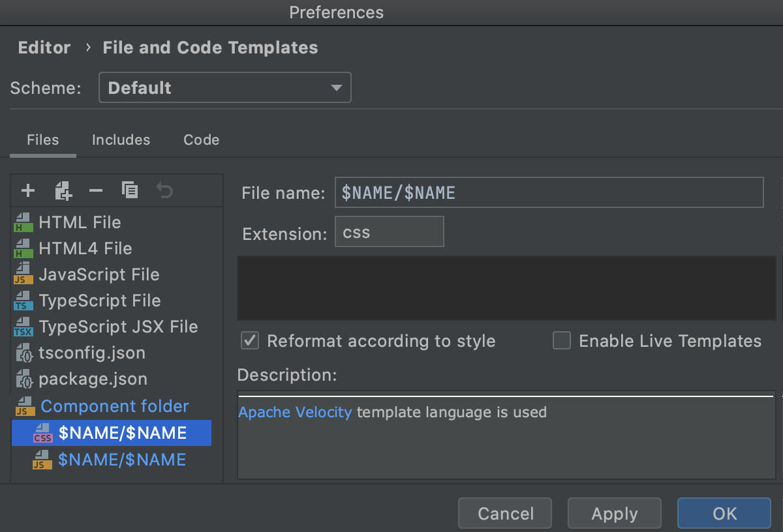Image resolution: width=783 pixels, height=532 pixels.
Task: Select the HTML File template
Action: point(80,222)
